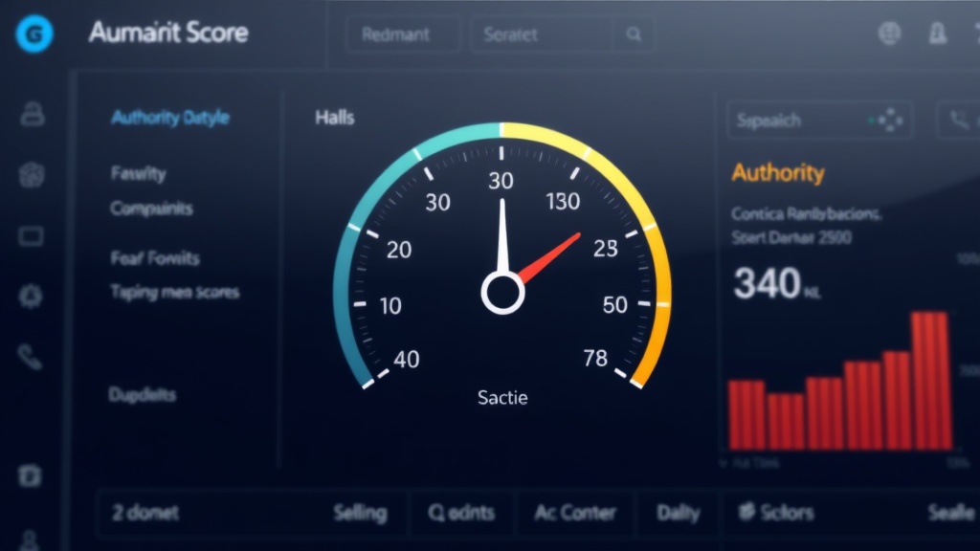Click into the Seratet search field

541,35
